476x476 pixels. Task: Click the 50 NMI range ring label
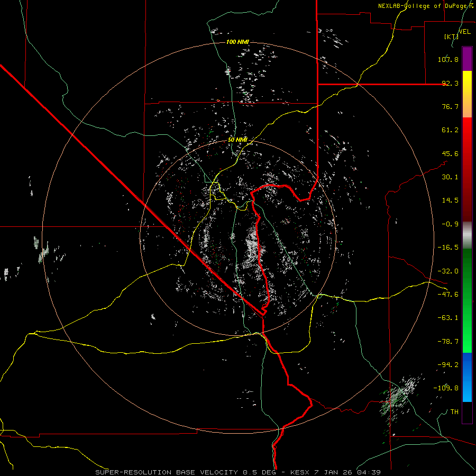tap(237, 140)
